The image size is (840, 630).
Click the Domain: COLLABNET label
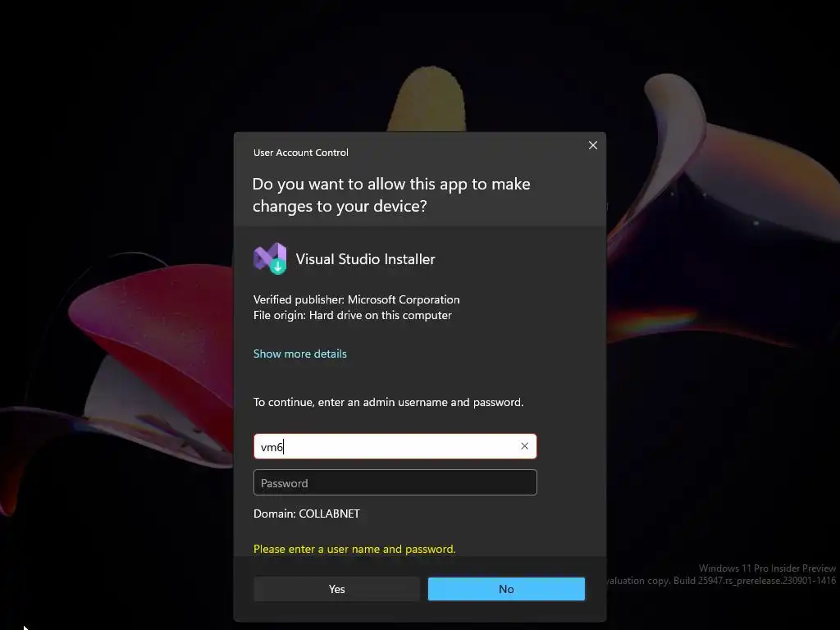tap(307, 514)
